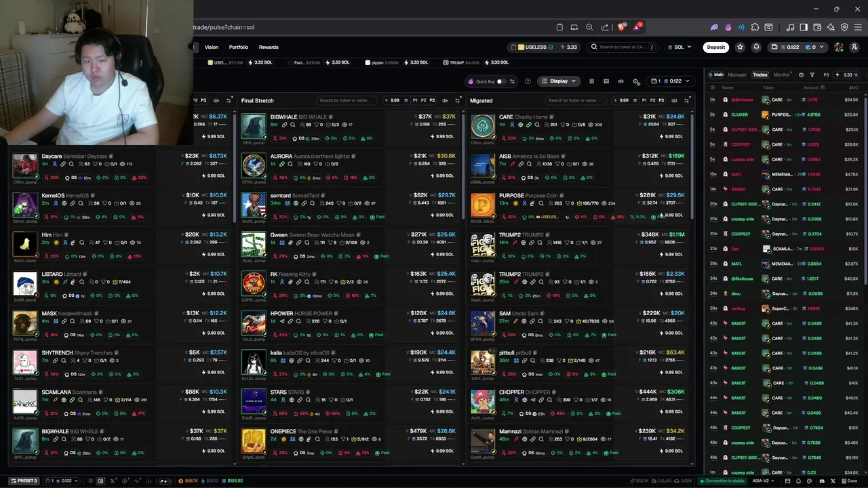
Task: Click the favorites star icon in header
Action: [741, 47]
